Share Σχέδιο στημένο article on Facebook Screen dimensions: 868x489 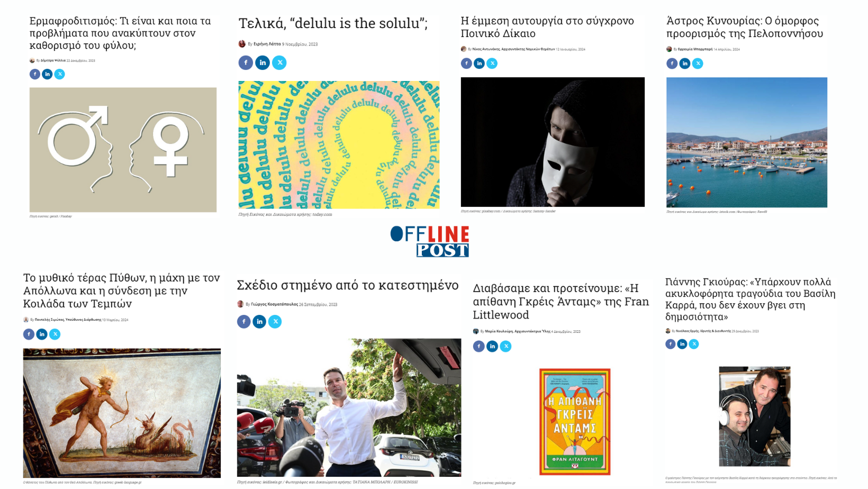tap(244, 321)
